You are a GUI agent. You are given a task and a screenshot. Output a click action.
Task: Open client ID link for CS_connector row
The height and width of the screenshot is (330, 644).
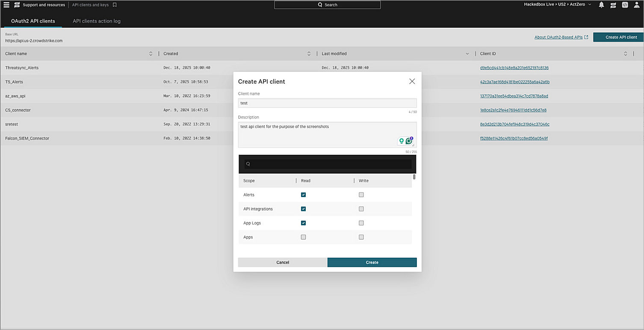tap(513, 110)
